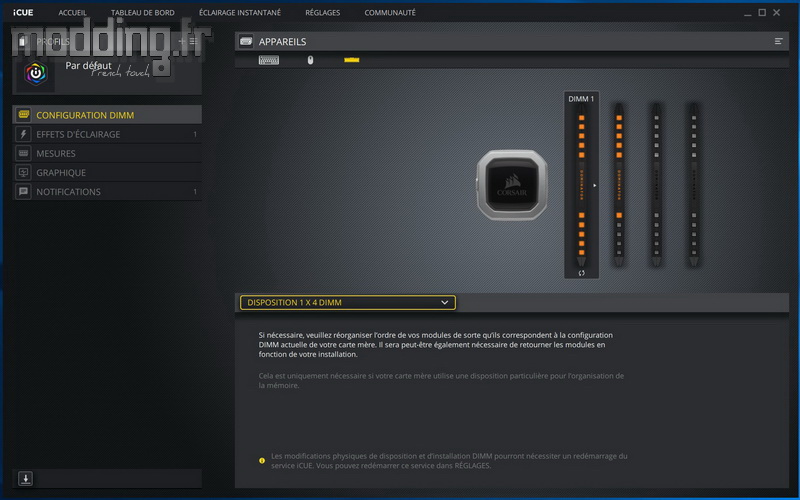
Task: Click the yellow info icon near warning text
Action: pyautogui.click(x=262, y=460)
